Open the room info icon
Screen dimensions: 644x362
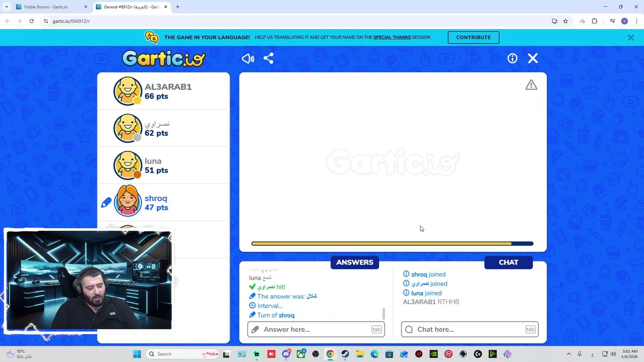pyautogui.click(x=512, y=58)
